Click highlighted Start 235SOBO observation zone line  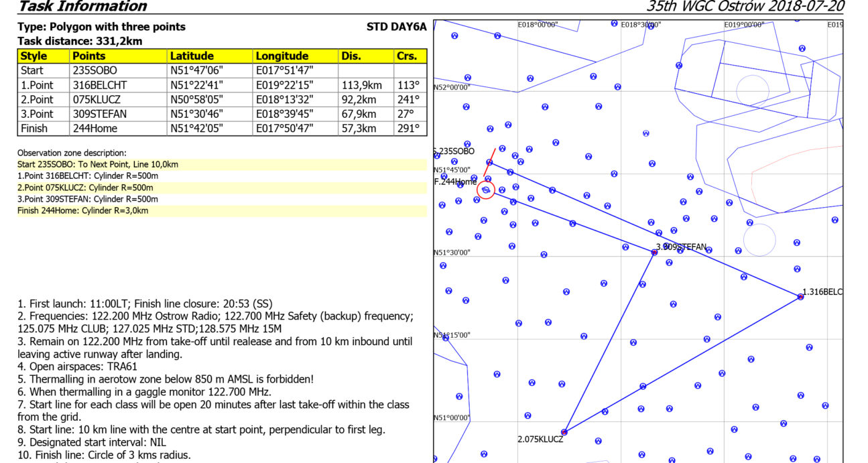click(x=98, y=164)
